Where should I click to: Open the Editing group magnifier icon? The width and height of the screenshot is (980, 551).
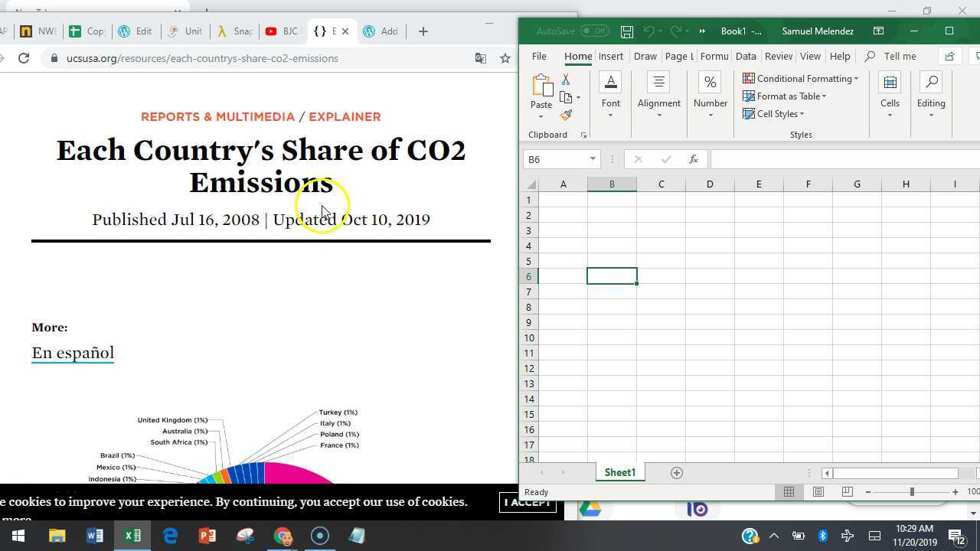(931, 83)
